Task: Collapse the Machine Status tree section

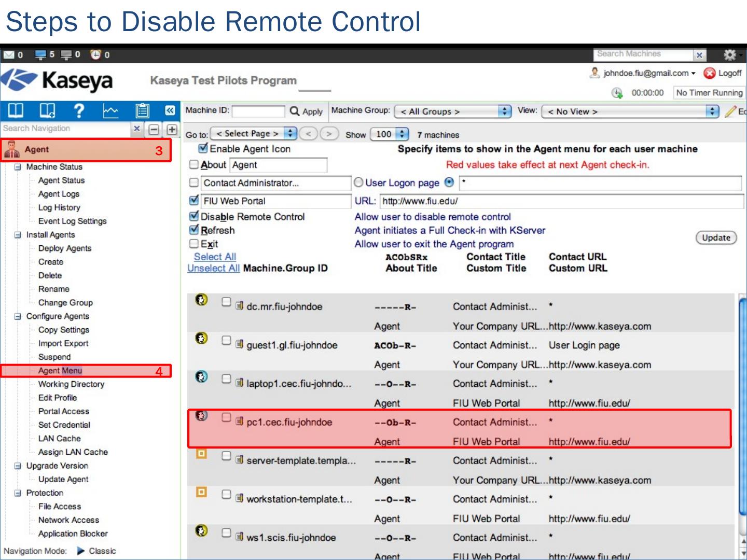Action: [18, 167]
